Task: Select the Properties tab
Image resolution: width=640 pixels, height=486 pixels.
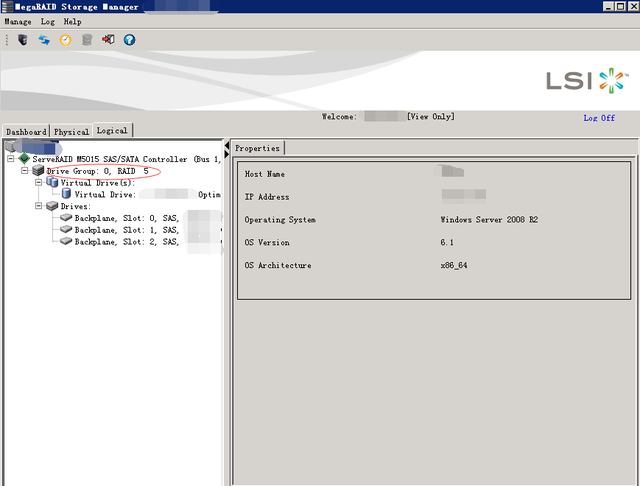Action: [257, 148]
